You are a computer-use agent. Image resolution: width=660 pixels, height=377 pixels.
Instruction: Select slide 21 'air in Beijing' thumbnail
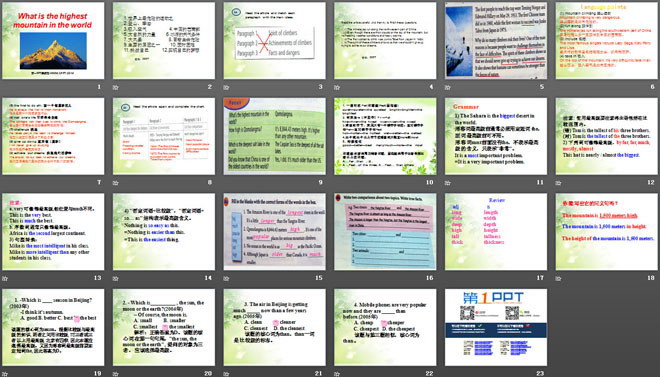[x=274, y=327]
